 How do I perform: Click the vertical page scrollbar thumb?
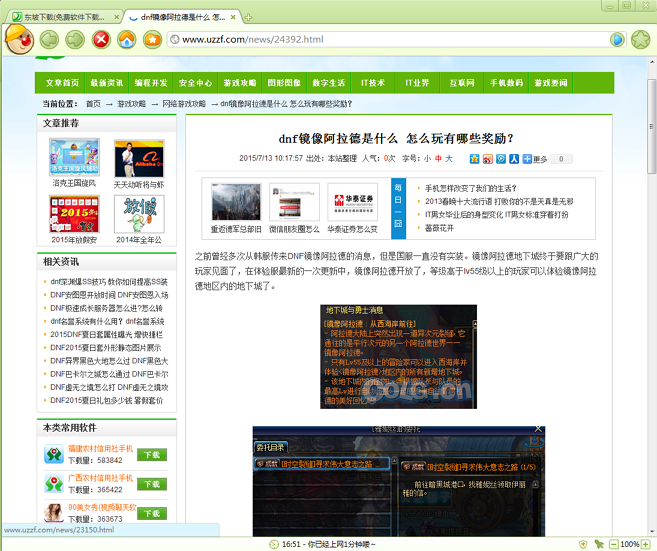coord(652,126)
